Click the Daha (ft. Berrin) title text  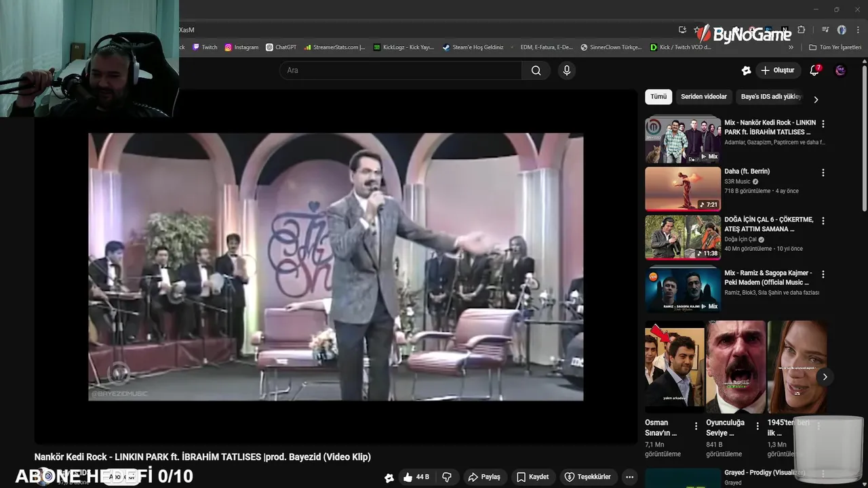click(747, 171)
